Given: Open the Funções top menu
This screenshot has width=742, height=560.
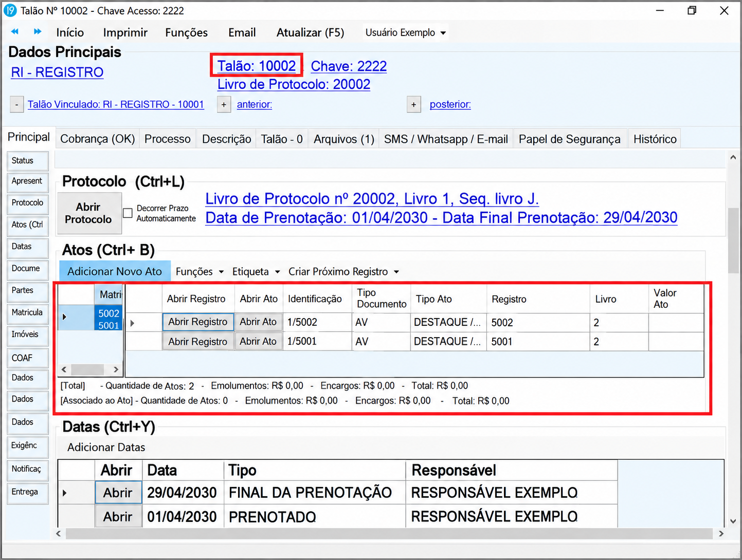Looking at the screenshot, I should click(186, 32).
